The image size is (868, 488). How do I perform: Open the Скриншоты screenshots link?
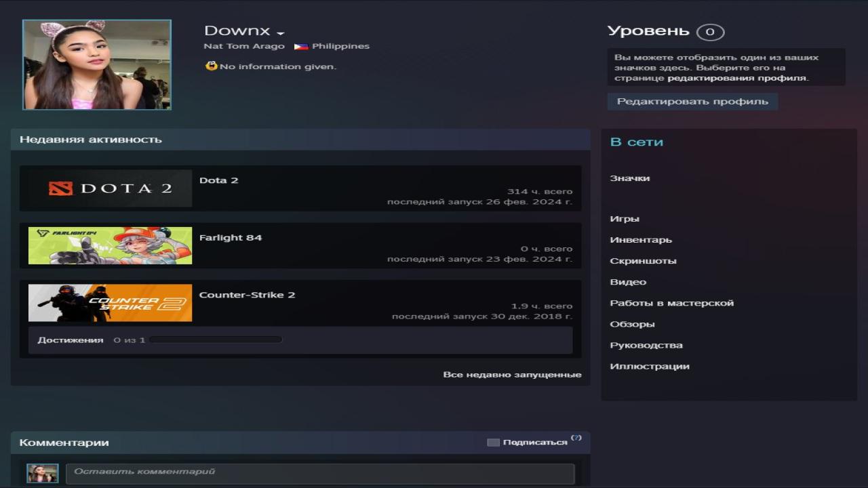(x=643, y=261)
